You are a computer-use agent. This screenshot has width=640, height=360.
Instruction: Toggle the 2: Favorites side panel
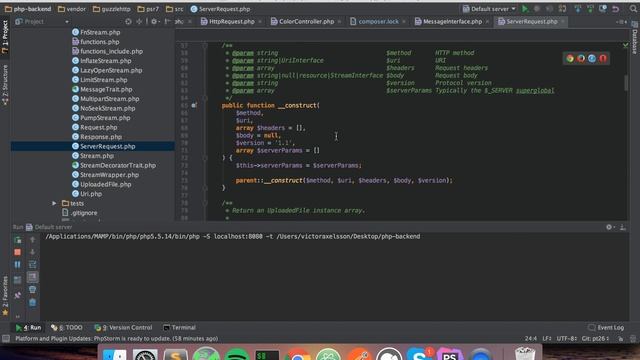click(5, 295)
